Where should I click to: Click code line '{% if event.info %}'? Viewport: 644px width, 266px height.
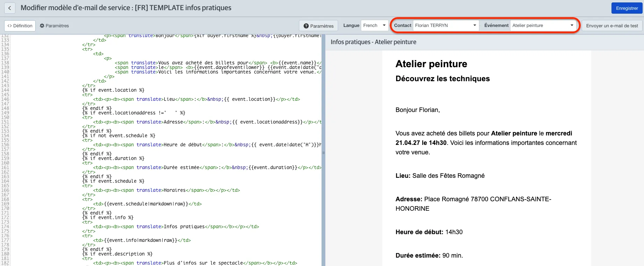click(108, 218)
